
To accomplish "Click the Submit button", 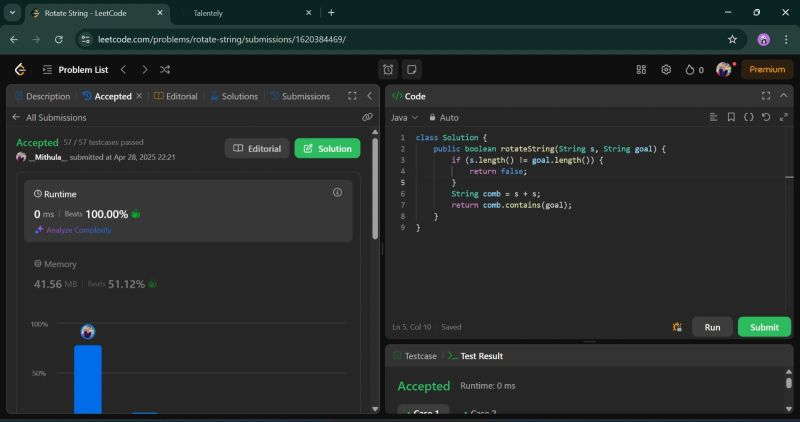I will point(764,327).
